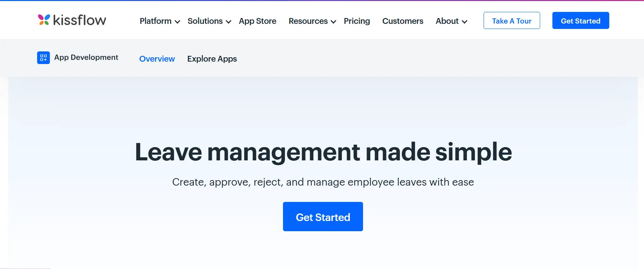
Task: Expand the chevron next to Resources
Action: [333, 22]
